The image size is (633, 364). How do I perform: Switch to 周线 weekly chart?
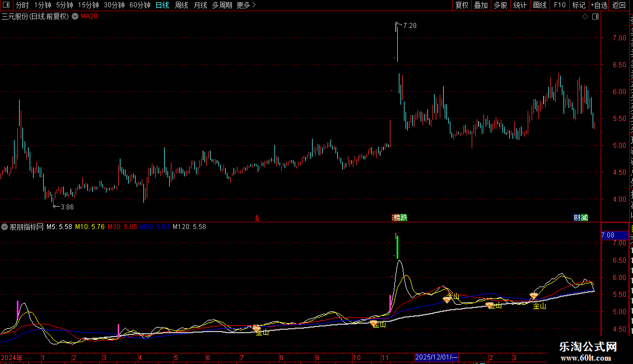click(x=181, y=5)
